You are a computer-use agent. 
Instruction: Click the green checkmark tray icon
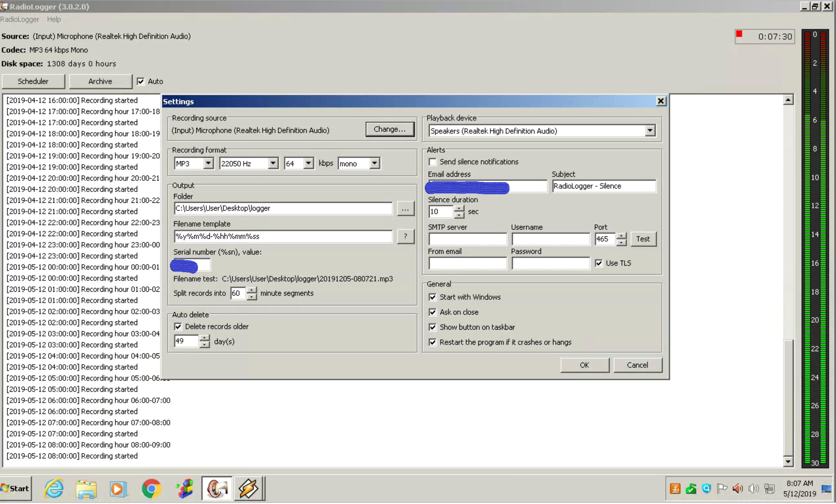point(691,488)
